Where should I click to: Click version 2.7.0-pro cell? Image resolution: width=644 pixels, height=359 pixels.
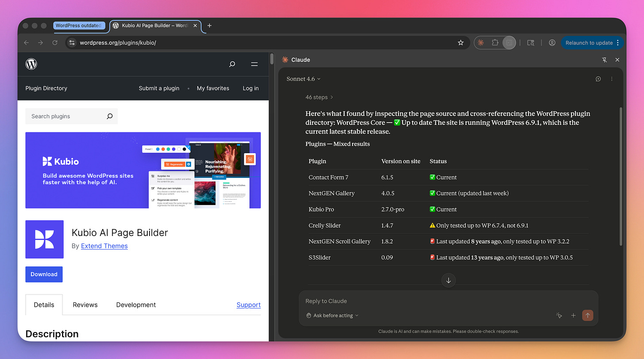(x=393, y=209)
